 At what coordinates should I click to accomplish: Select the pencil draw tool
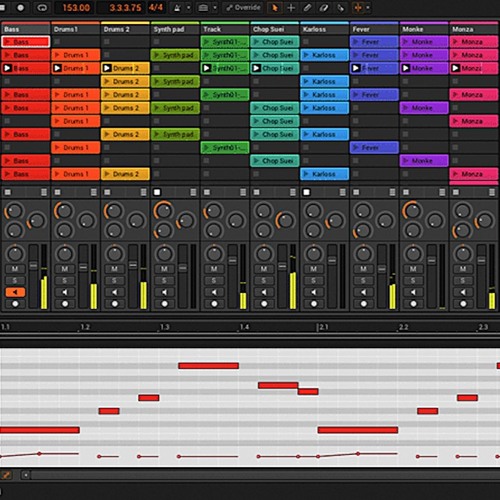coord(307,7)
